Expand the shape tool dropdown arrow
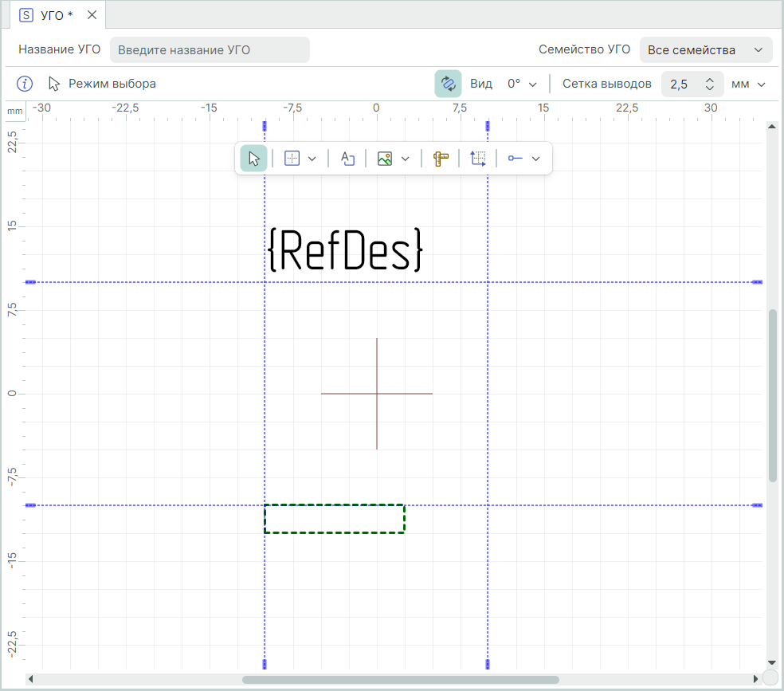This screenshot has height=691, width=784. [x=312, y=159]
